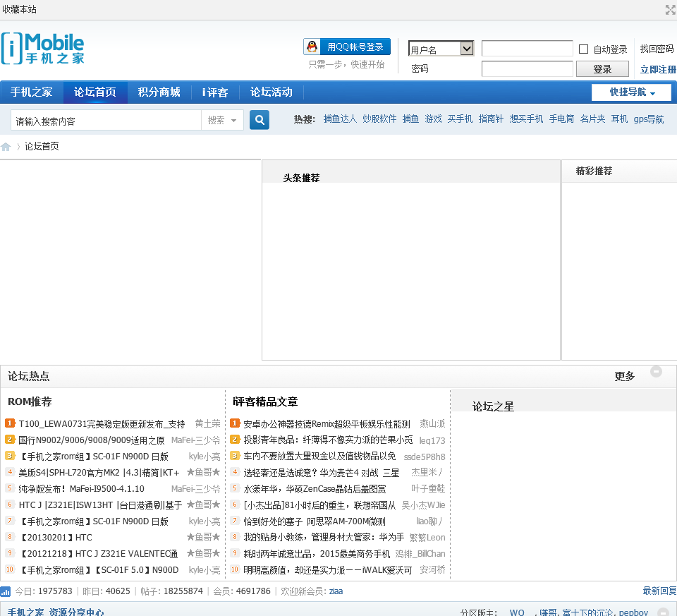Click new member name ziaa
The width and height of the screenshot is (677, 616).
336,591
